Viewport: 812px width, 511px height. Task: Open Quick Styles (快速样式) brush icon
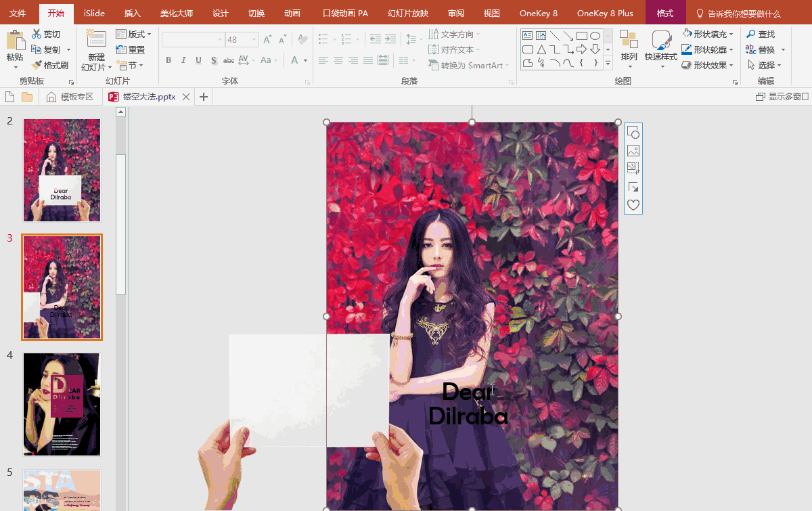660,41
